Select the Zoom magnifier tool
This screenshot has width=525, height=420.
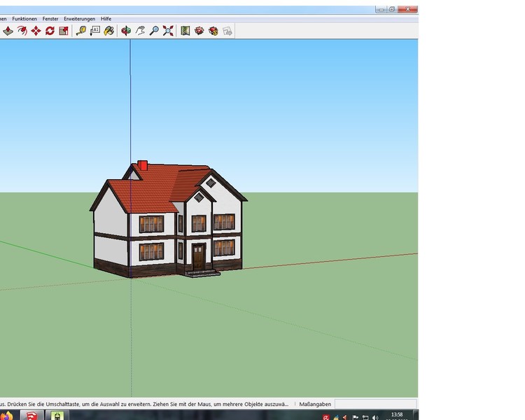click(154, 31)
